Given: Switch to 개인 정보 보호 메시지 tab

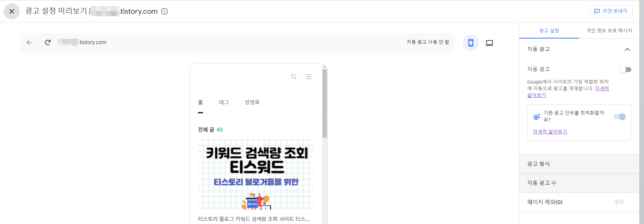Looking at the screenshot, I should click(609, 30).
